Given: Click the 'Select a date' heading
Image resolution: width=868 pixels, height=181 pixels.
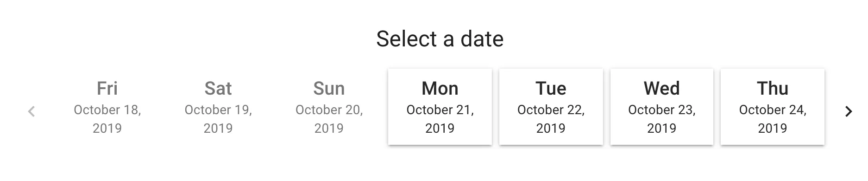Looking at the screenshot, I should 440,39.
